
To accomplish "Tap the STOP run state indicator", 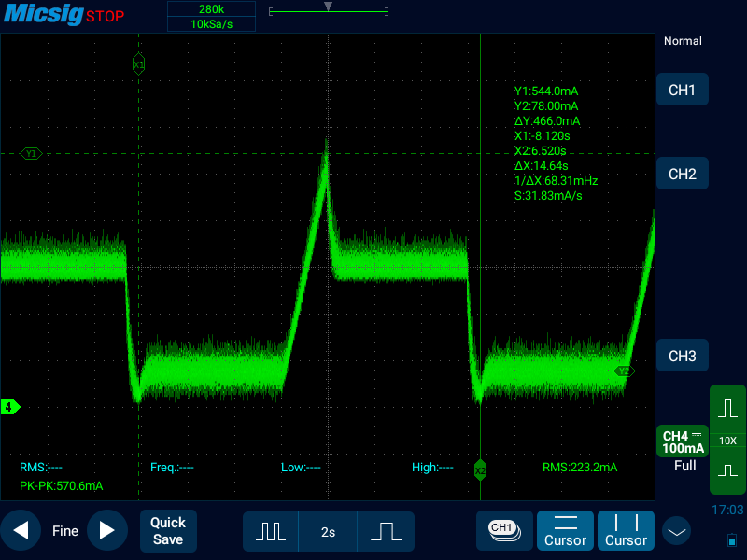I will 105,17.
